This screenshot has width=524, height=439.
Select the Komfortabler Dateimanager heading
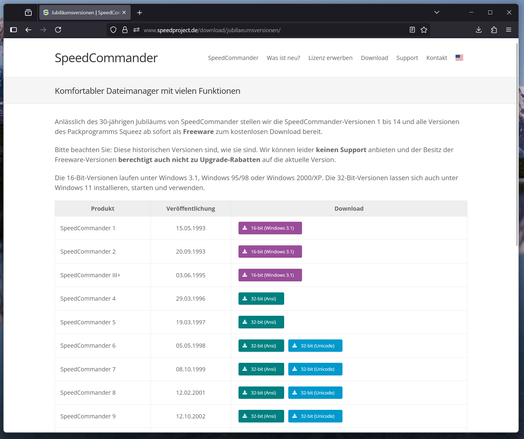tap(147, 91)
